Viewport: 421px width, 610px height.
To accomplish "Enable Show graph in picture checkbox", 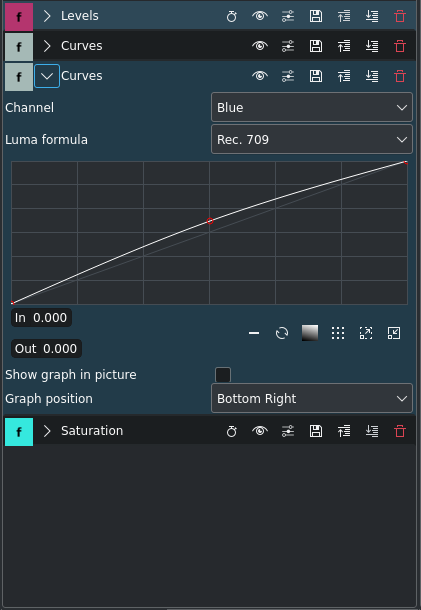I will [223, 375].
